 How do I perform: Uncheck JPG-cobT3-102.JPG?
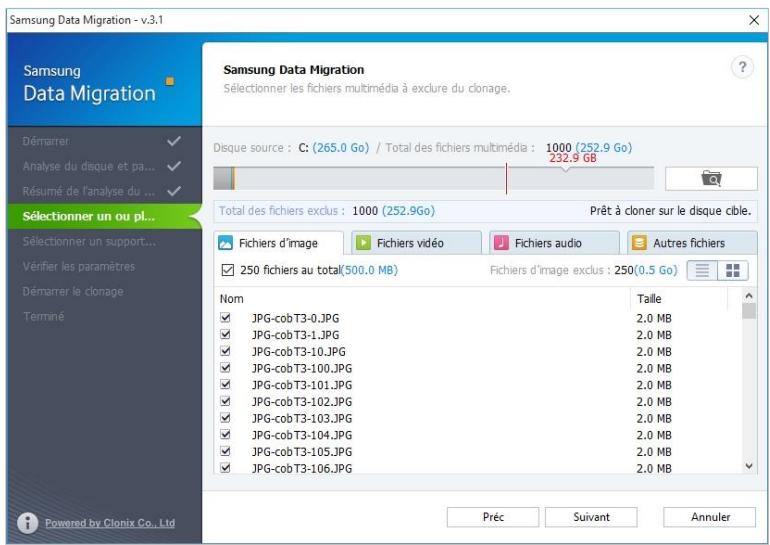pos(225,401)
